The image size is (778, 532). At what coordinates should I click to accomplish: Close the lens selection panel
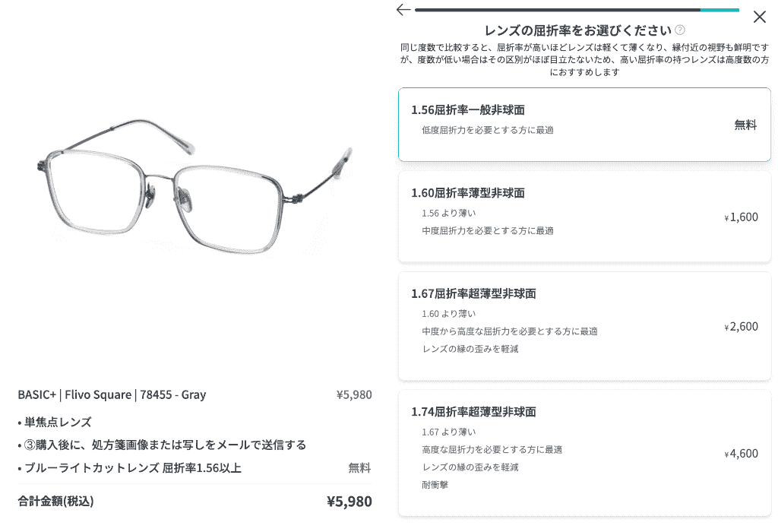click(x=759, y=17)
